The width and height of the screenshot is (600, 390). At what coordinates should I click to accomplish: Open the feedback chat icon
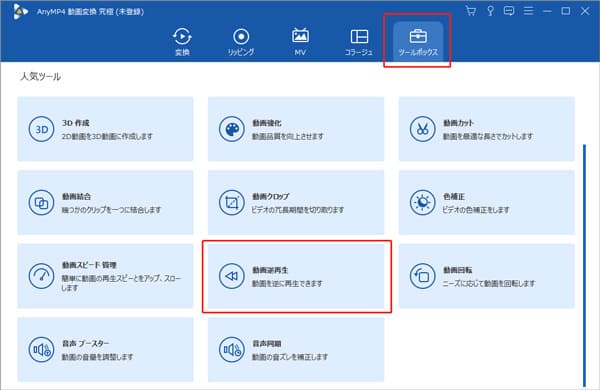click(509, 11)
